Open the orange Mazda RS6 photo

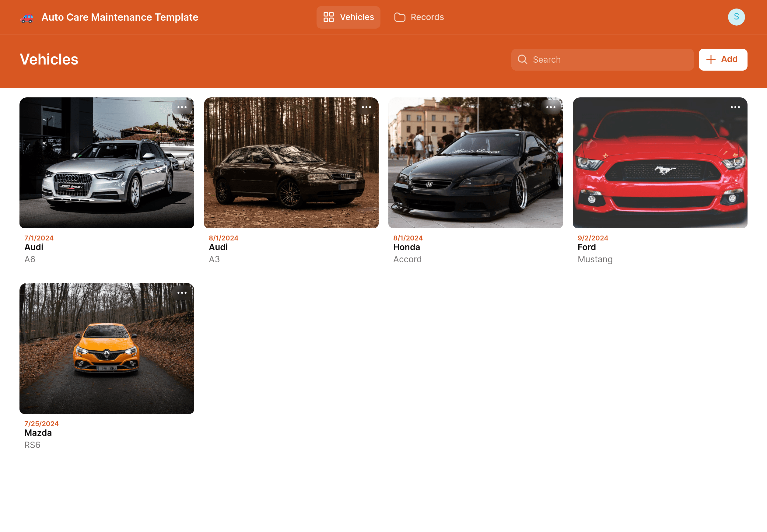point(107,349)
